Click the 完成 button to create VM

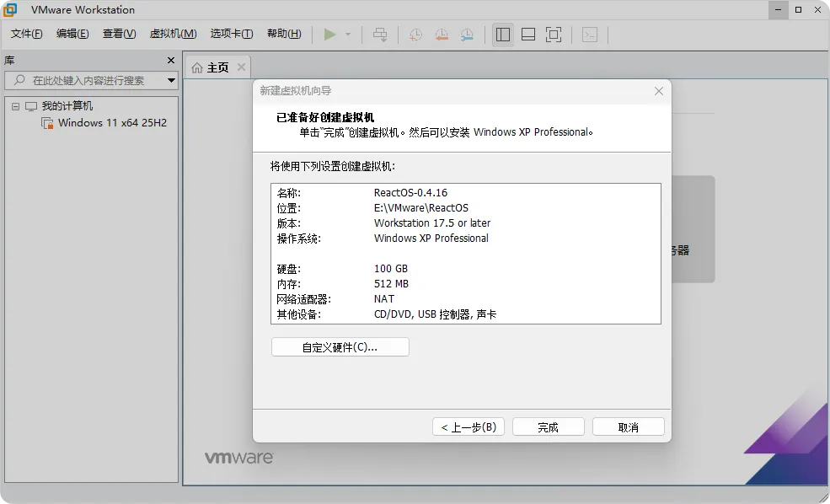click(x=548, y=426)
